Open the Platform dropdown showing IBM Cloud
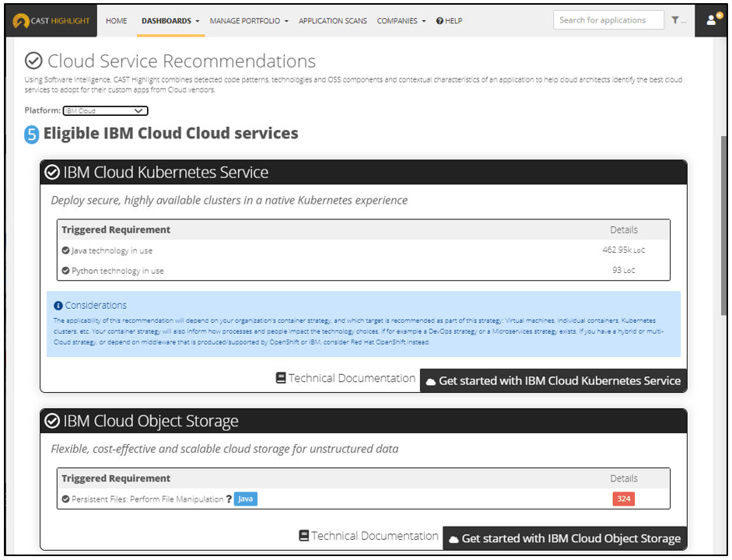The height and width of the screenshot is (560, 732). 105,110
